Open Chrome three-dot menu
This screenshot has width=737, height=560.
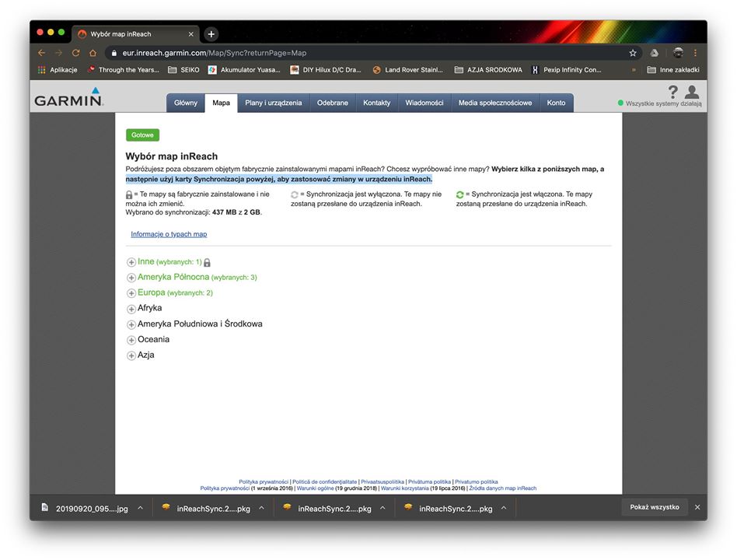coord(695,53)
